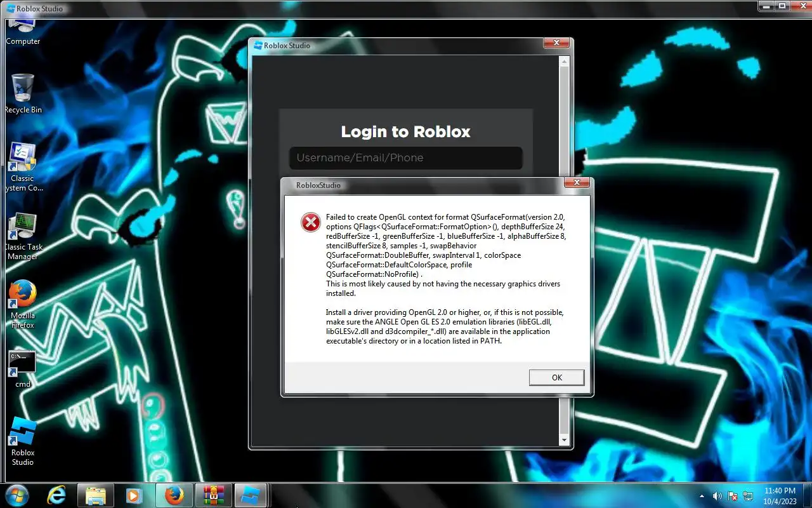Viewport: 812px width, 508px height.
Task: Click the red error icon in dialog
Action: click(x=310, y=222)
